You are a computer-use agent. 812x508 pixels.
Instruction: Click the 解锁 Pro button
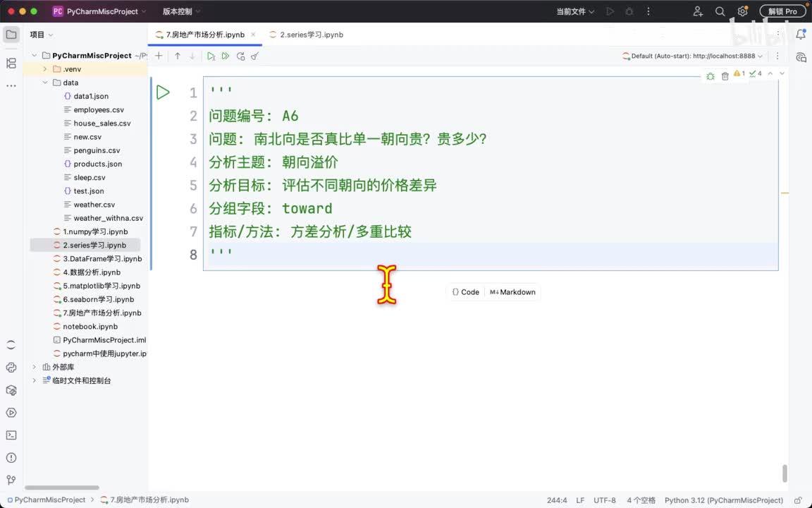(x=782, y=11)
